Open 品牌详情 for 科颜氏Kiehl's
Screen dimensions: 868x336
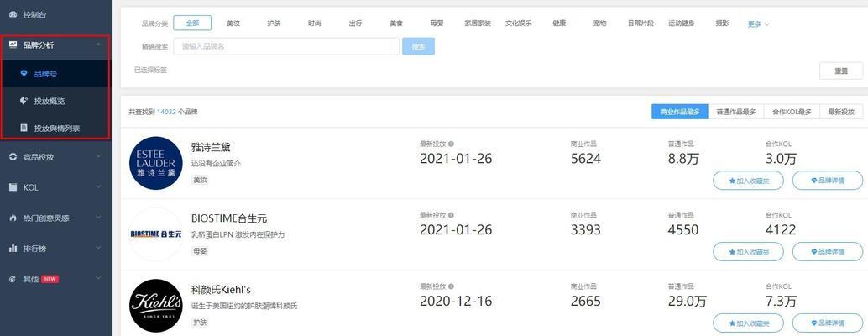pos(828,323)
